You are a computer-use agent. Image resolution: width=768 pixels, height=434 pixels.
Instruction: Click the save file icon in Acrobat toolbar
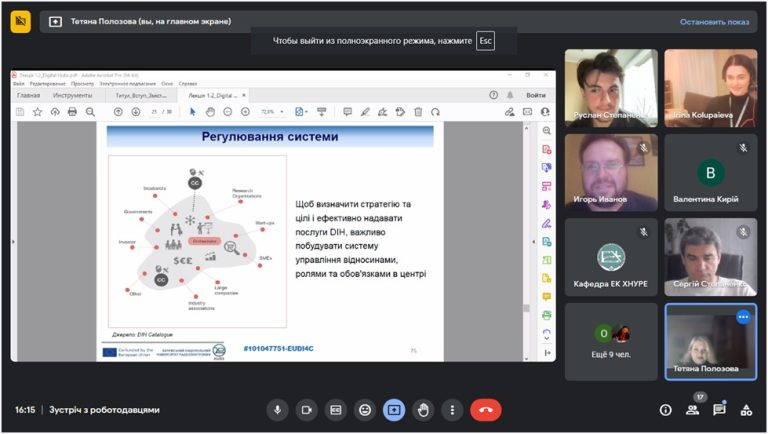click(20, 112)
